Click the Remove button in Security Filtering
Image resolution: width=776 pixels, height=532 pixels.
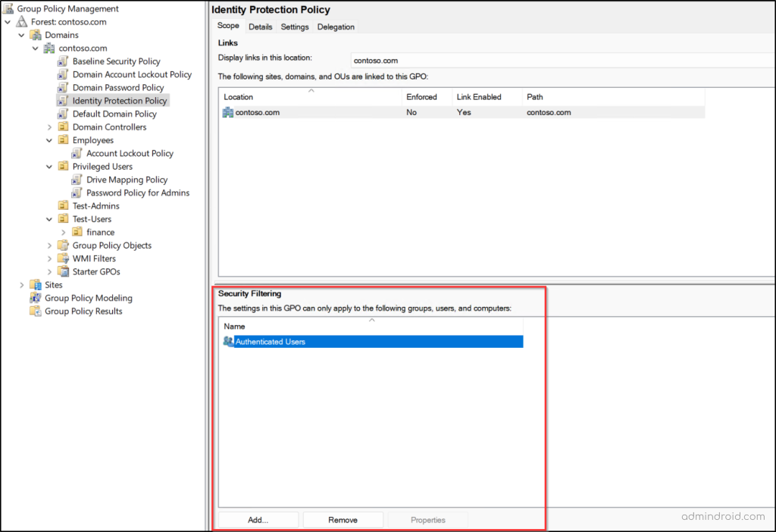coord(343,519)
